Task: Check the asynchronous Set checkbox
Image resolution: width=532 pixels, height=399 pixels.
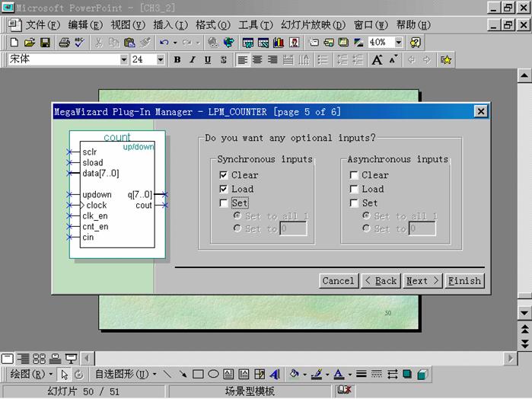Action: pyautogui.click(x=354, y=203)
